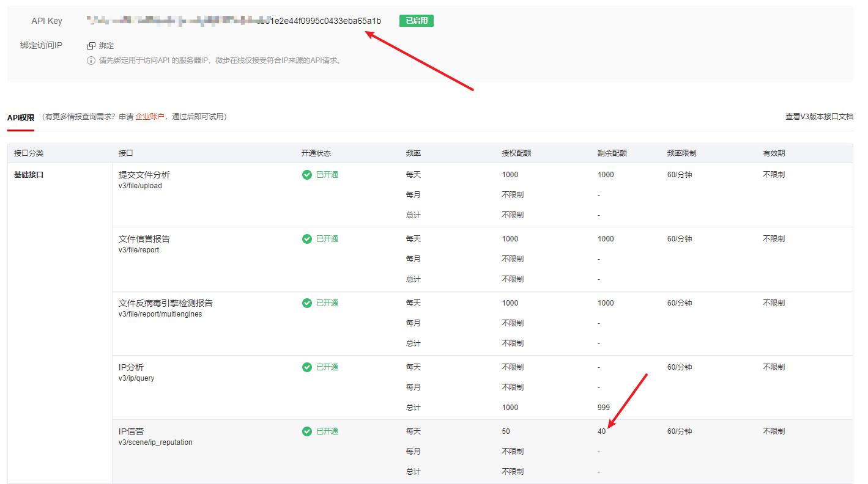This screenshot has width=868, height=484.
Task: Click the green 已启用 status badge
Action: [x=416, y=21]
